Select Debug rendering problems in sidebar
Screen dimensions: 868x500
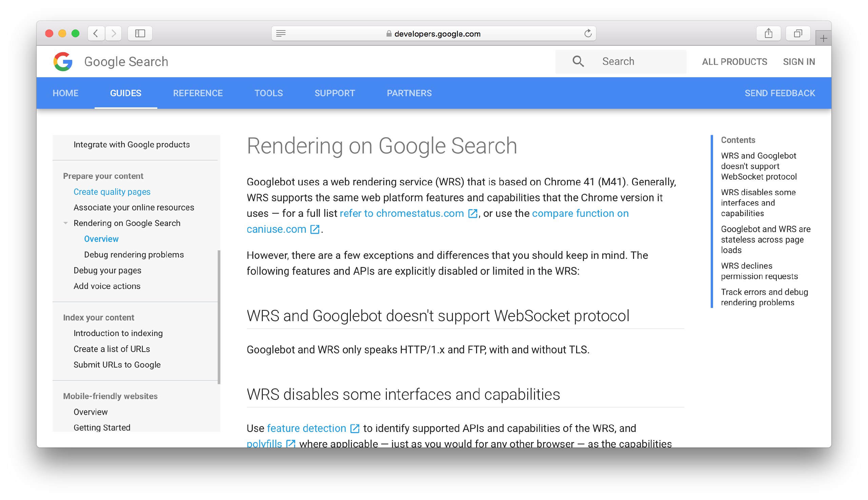click(134, 254)
